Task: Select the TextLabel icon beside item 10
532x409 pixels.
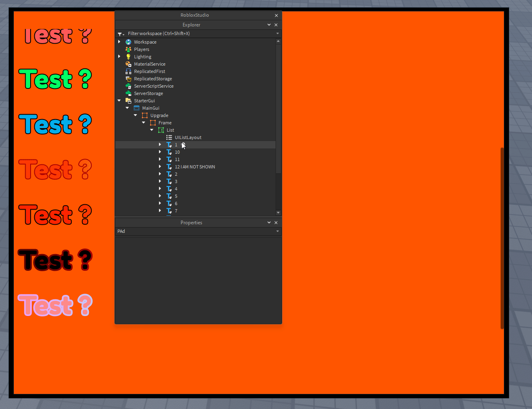Action: [x=169, y=152]
